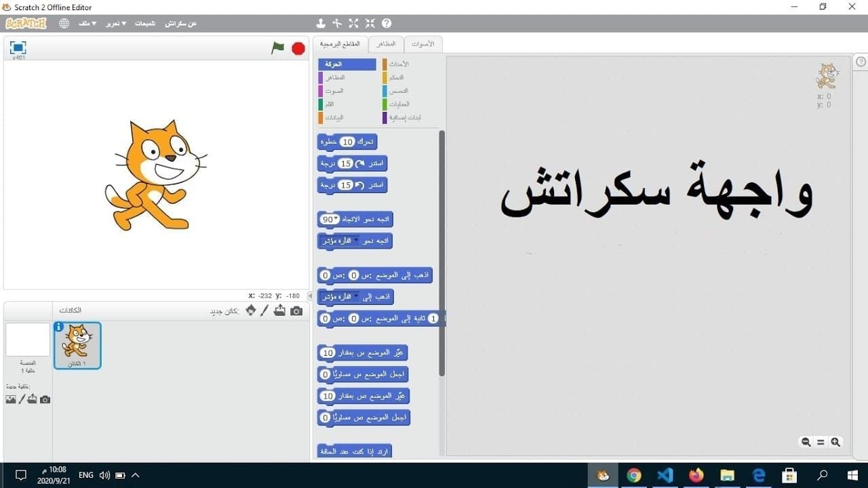Open block help with the question mark icon
Screen dimensions: 868x488
[x=387, y=22]
